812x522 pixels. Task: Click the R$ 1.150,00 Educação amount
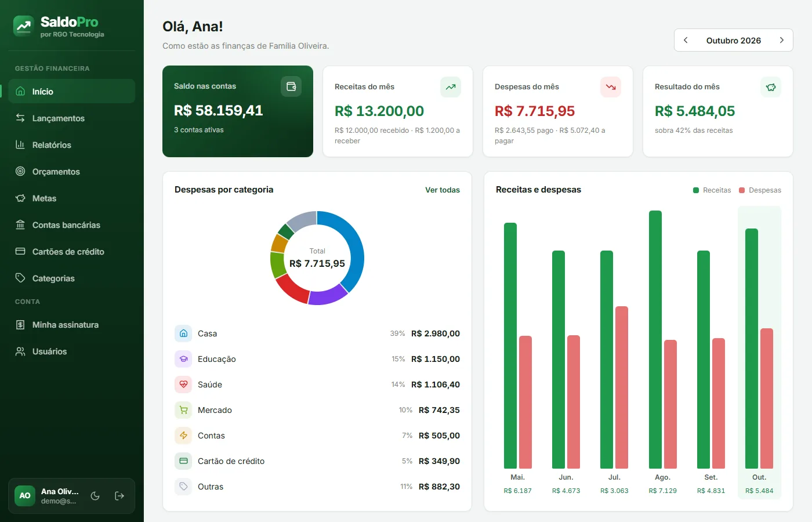[x=436, y=359]
